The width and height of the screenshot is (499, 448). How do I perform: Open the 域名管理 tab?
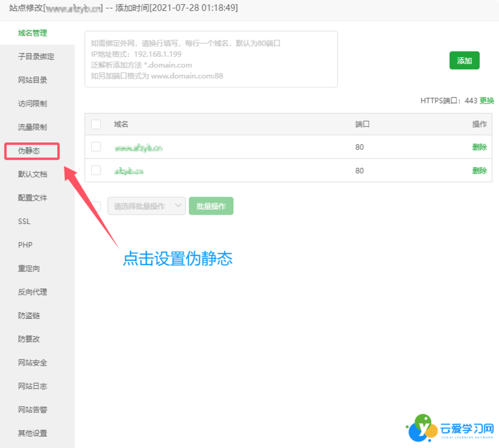coord(32,33)
